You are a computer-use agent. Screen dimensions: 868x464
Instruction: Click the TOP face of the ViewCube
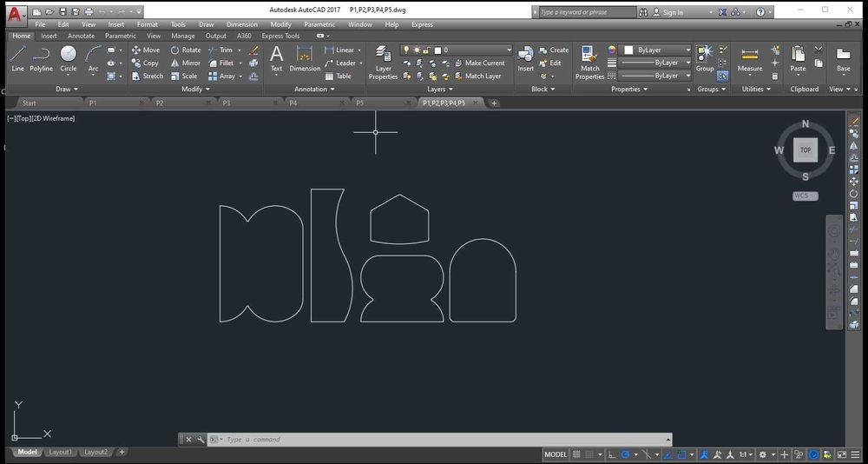[805, 150]
